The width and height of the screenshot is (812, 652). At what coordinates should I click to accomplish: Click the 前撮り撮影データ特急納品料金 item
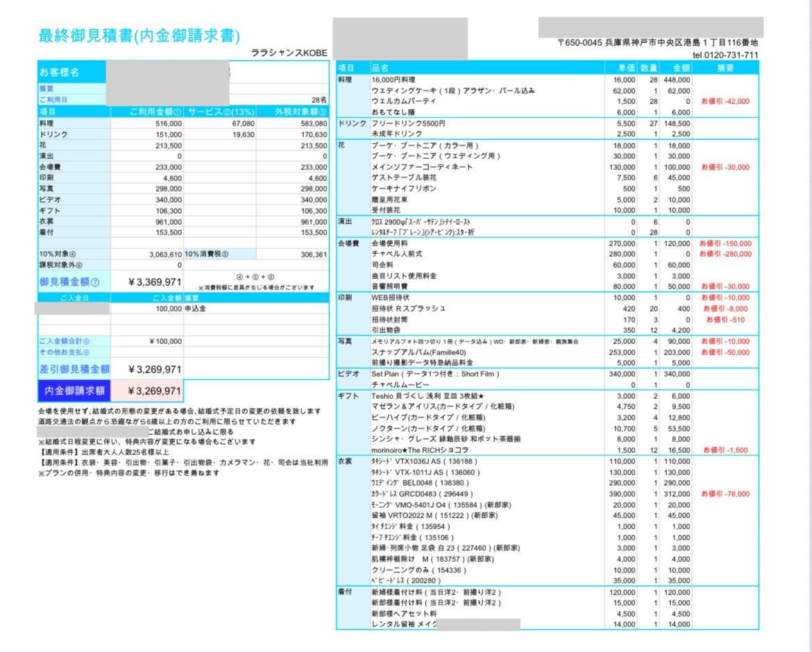(x=422, y=363)
